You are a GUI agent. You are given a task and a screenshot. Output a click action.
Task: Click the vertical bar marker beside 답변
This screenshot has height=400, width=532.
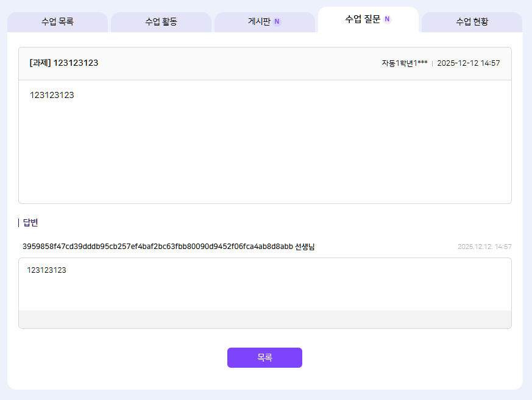coord(19,223)
